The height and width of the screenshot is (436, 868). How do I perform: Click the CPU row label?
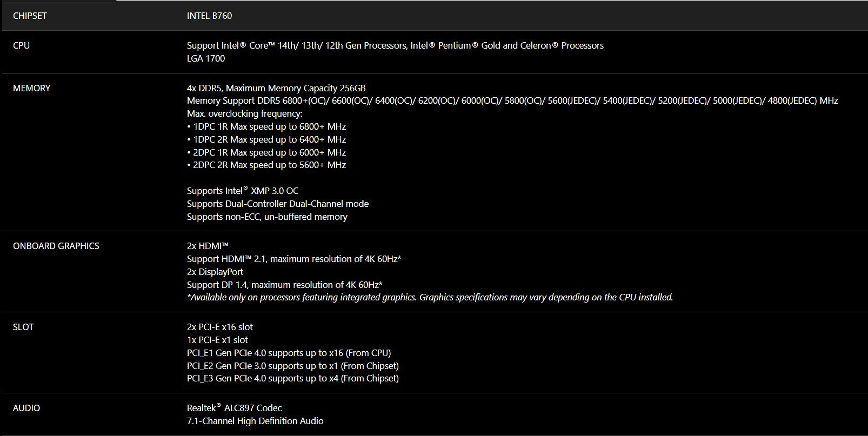click(22, 45)
